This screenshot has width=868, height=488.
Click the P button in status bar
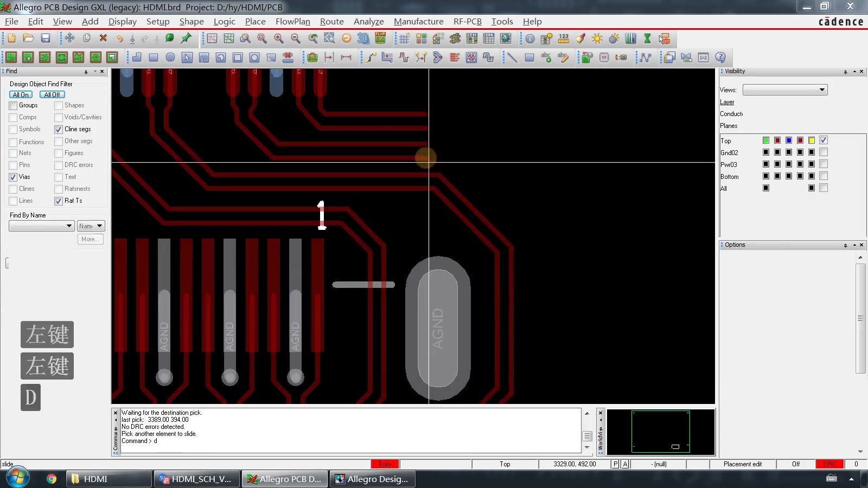pyautogui.click(x=615, y=464)
